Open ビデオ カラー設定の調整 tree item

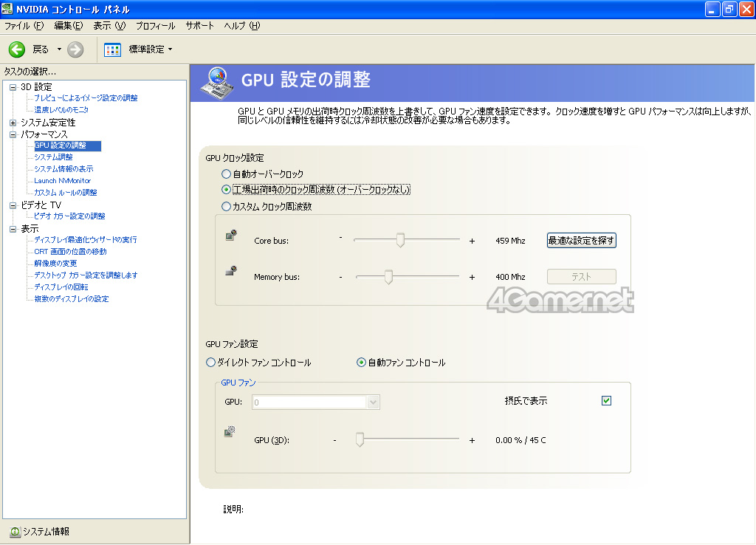(x=69, y=216)
